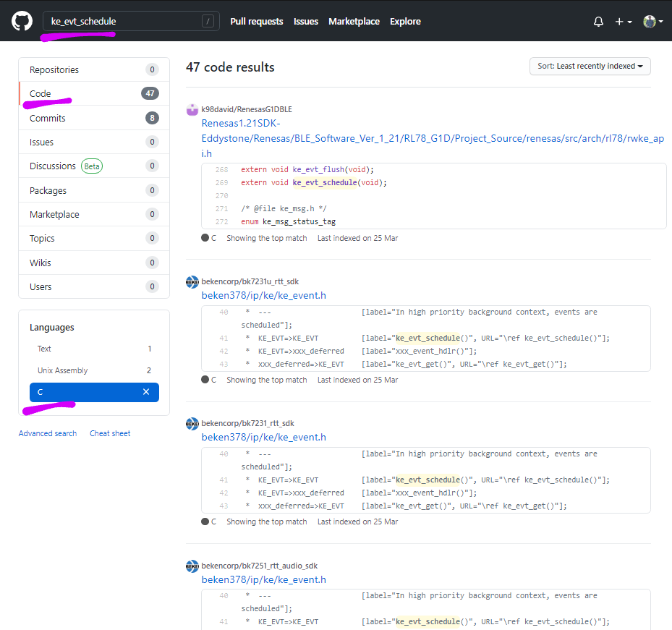Open the plus create-new dropdown
This screenshot has width=672, height=630.
coord(623,22)
